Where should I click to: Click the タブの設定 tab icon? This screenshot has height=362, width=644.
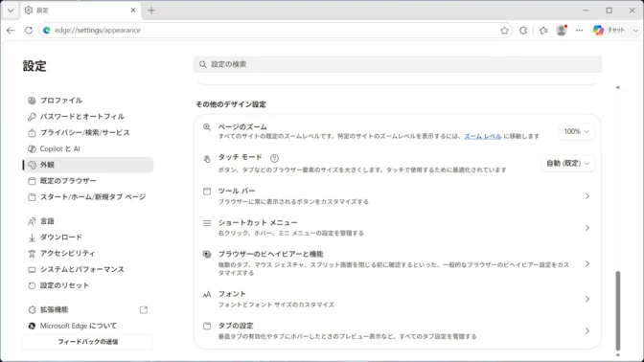[x=207, y=326]
